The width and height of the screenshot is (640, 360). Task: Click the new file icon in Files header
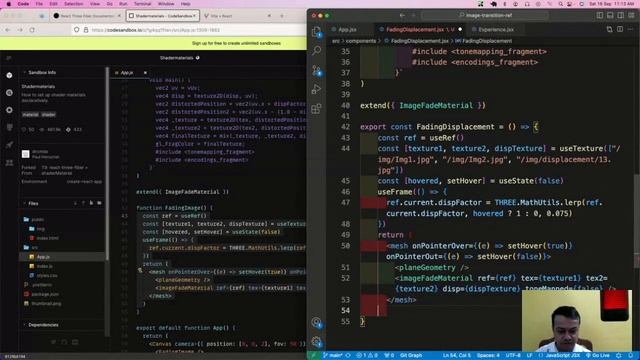coord(91,203)
